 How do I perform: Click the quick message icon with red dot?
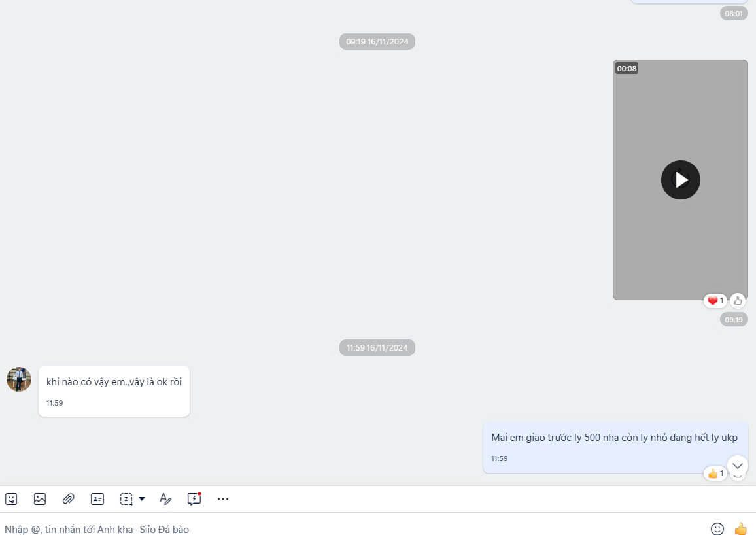[x=194, y=499]
